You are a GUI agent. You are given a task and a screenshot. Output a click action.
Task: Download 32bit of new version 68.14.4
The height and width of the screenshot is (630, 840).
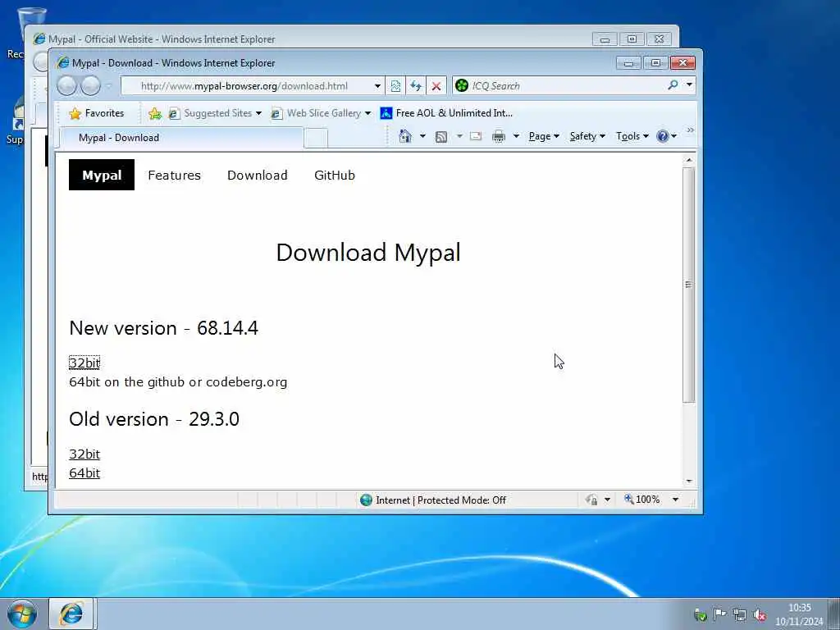(84, 363)
